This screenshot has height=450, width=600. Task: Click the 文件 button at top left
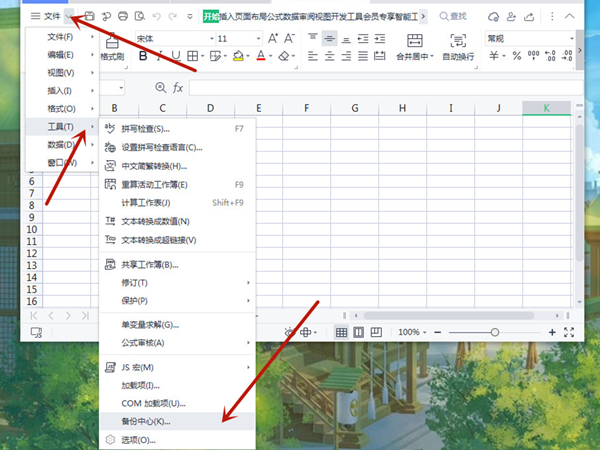46,16
